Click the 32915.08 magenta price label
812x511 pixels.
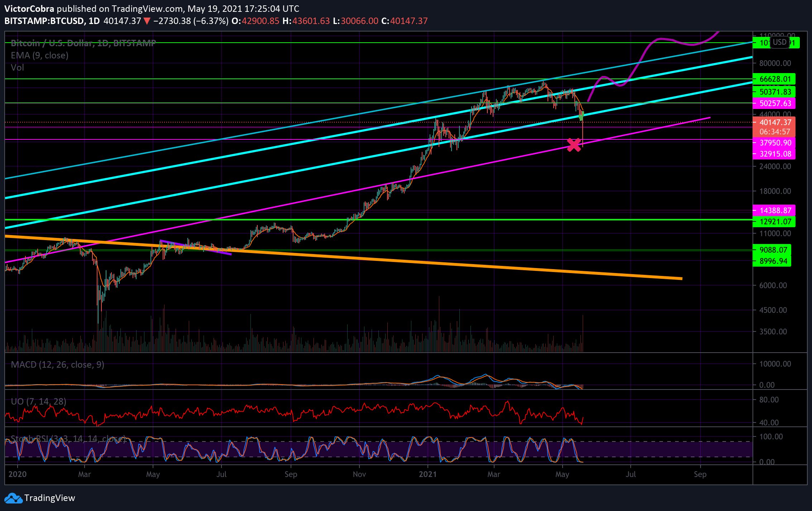[774, 154]
